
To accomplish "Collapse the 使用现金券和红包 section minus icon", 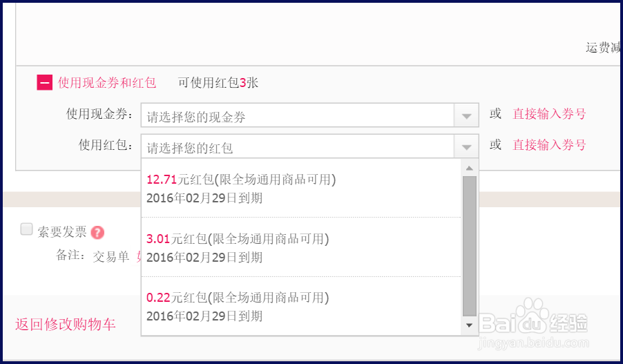I will (x=45, y=83).
